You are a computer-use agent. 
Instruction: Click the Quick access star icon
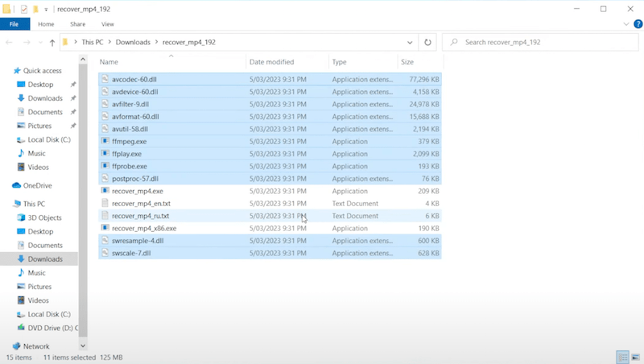coord(17,71)
